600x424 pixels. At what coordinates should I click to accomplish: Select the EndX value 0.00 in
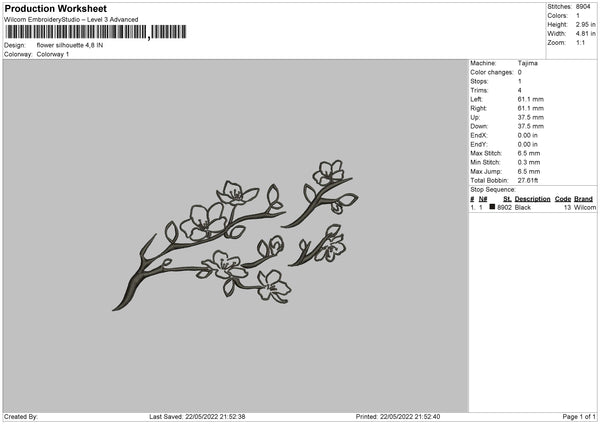(x=527, y=135)
